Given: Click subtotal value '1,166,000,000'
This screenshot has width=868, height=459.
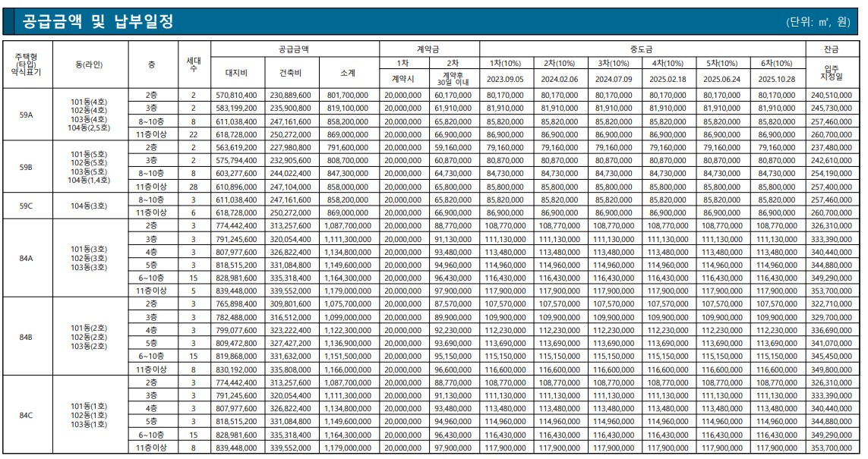Looking at the screenshot, I should [348, 369].
